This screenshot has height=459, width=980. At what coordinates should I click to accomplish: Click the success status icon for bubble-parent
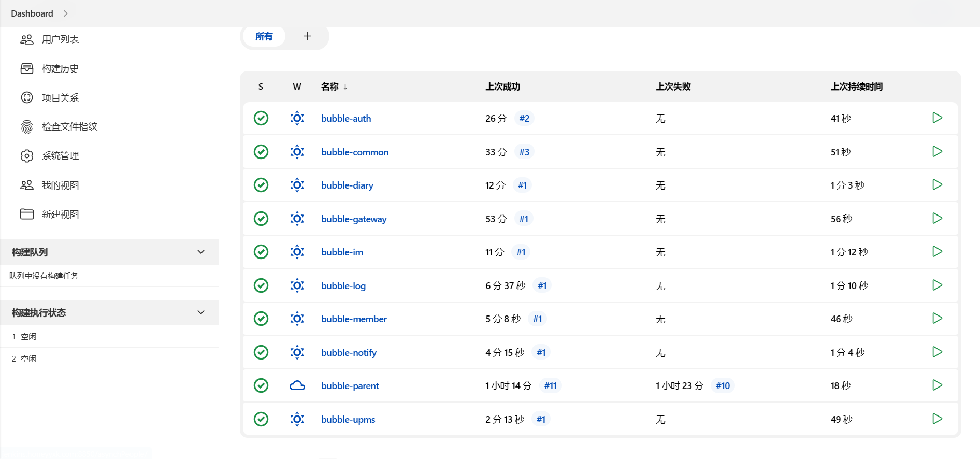click(261, 385)
